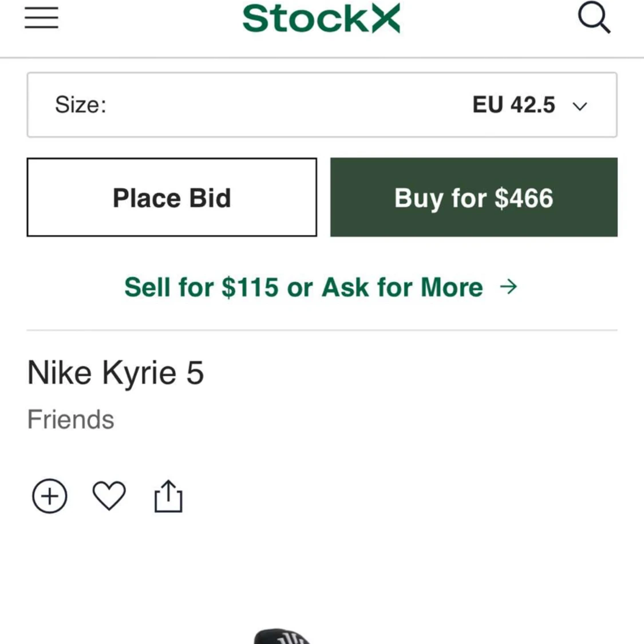Click the arrow after Ask for More
Screen dimensions: 644x644
tap(508, 287)
